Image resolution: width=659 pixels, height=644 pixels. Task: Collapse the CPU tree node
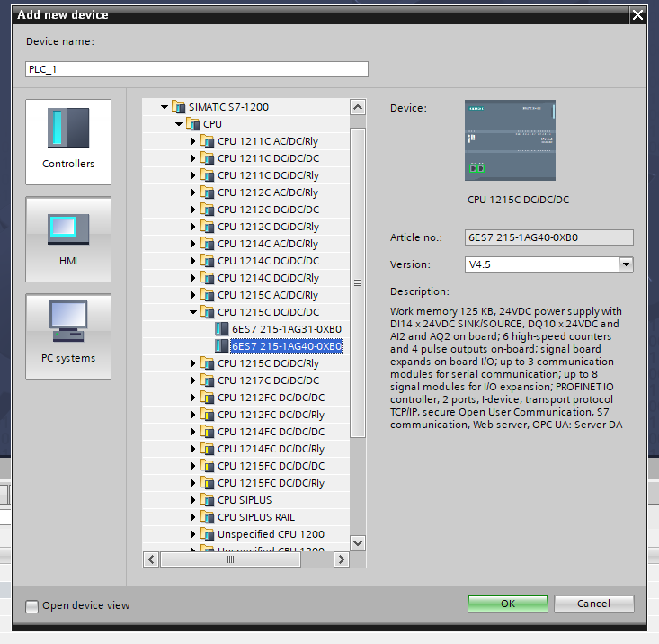(179, 124)
